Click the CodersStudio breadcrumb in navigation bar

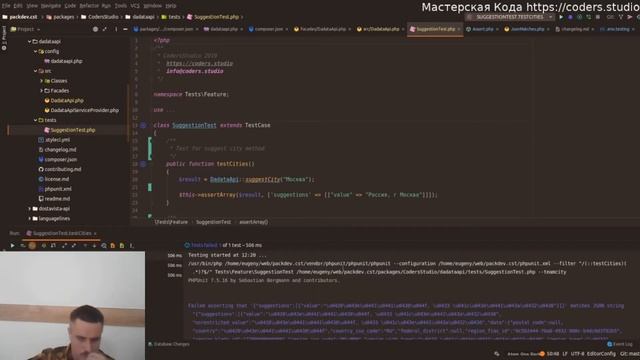click(100, 17)
